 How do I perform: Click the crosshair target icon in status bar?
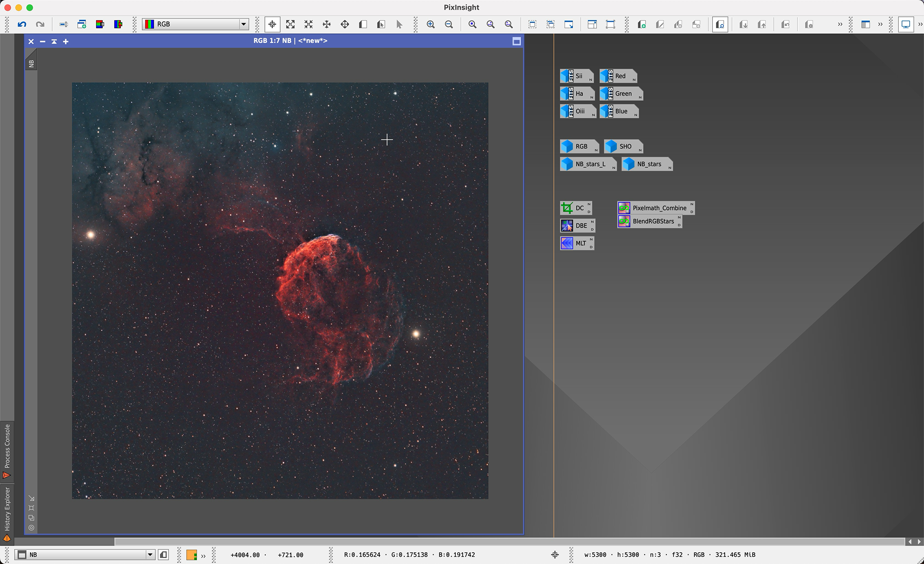point(555,555)
